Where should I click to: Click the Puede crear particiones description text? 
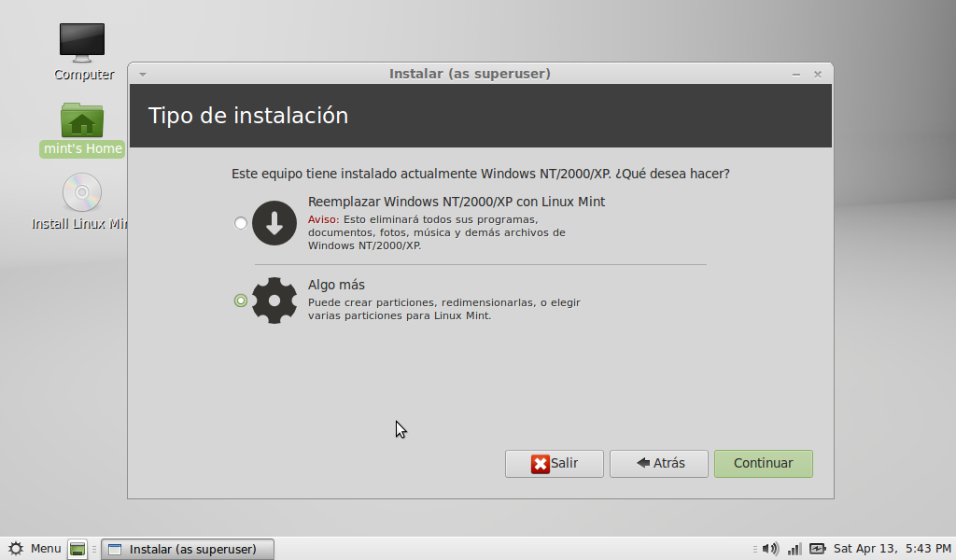click(443, 309)
